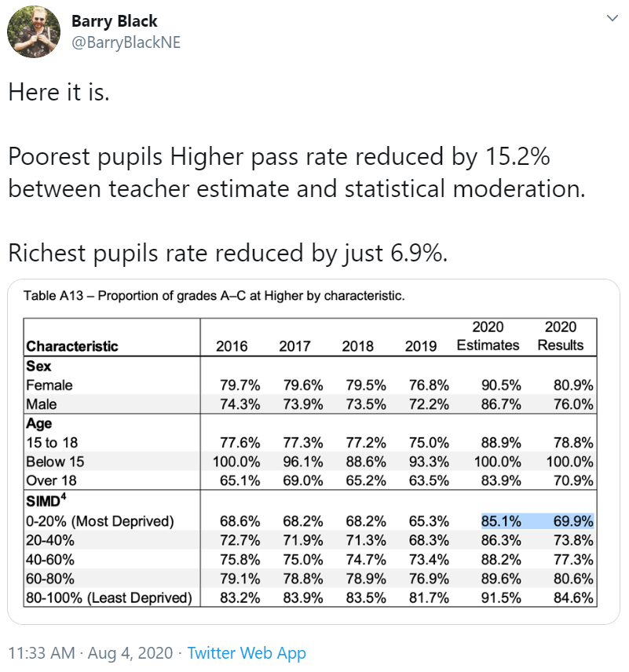
Task: Click the "2020 Estimates" column header
Action: point(488,336)
